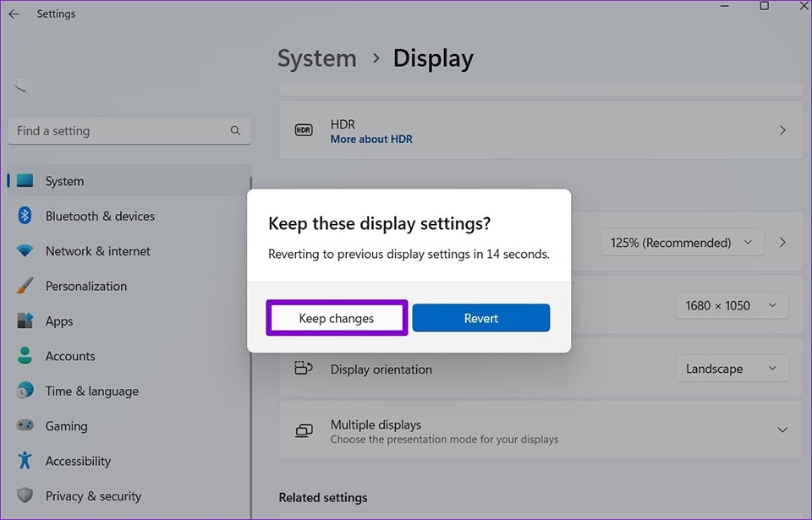Click the Accounts person icon

pos(25,355)
